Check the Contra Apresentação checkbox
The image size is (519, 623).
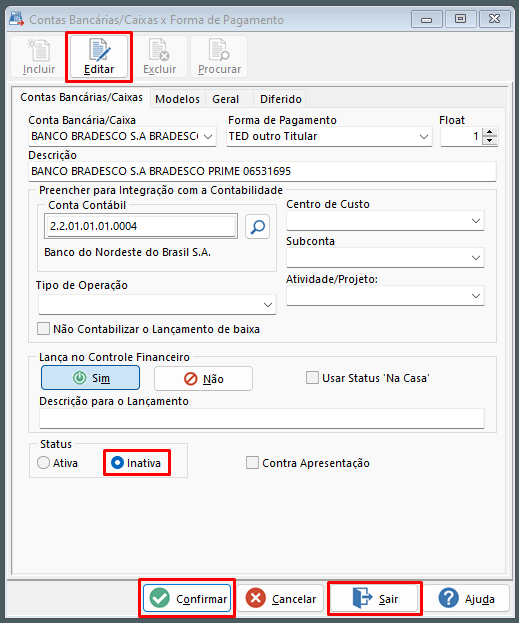click(x=252, y=463)
